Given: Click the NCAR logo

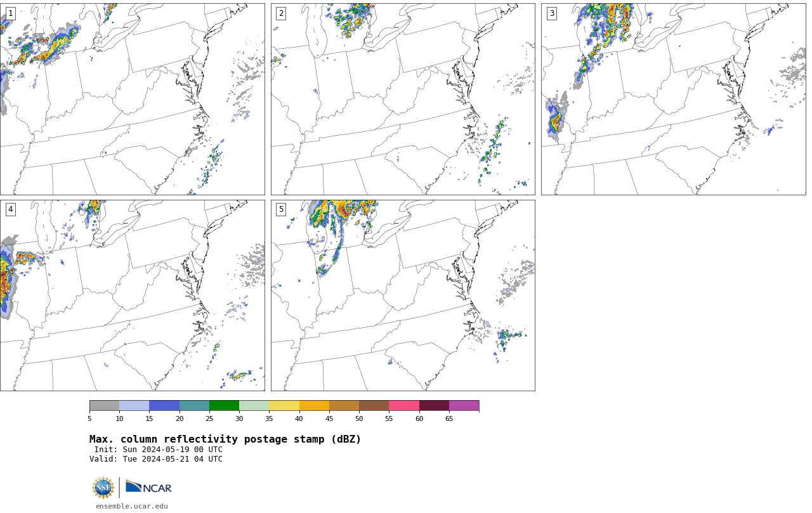Looking at the screenshot, I should coord(148,487).
